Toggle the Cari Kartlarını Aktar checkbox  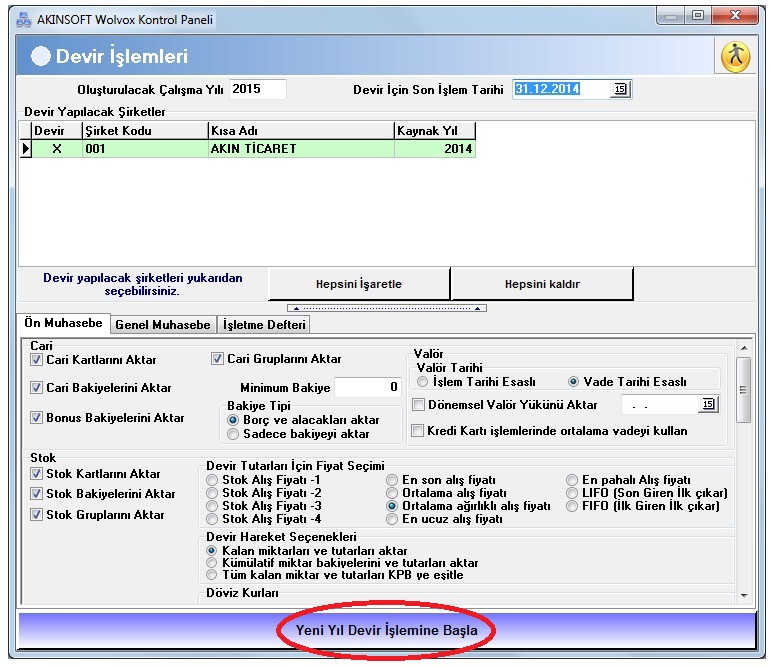pos(36,359)
